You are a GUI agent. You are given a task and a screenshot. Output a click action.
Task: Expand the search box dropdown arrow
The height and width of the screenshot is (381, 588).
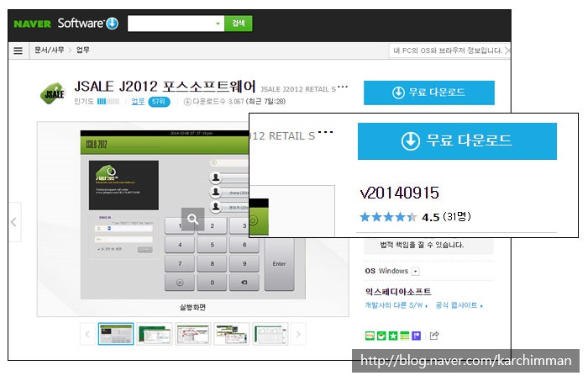[218, 24]
